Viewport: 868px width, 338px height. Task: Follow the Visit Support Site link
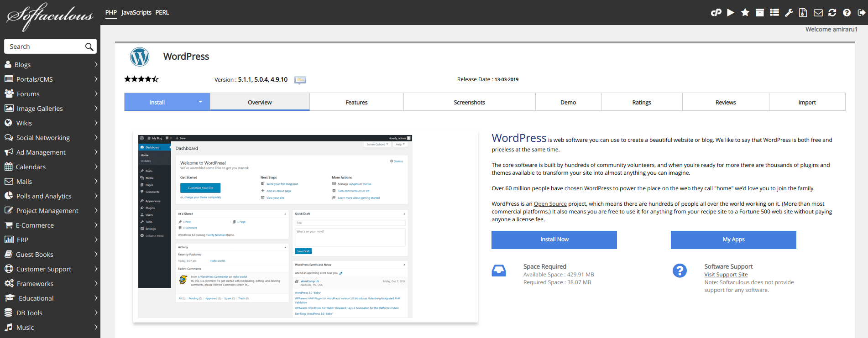coord(726,274)
